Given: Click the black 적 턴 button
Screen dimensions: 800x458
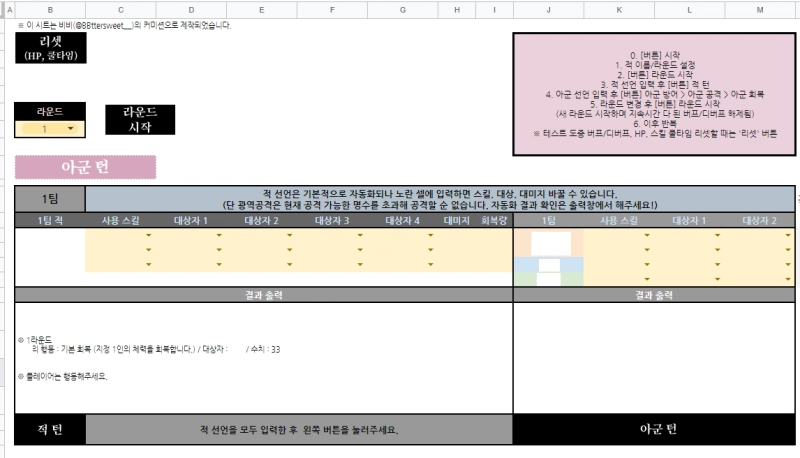Looking at the screenshot, I should (x=49, y=429).
